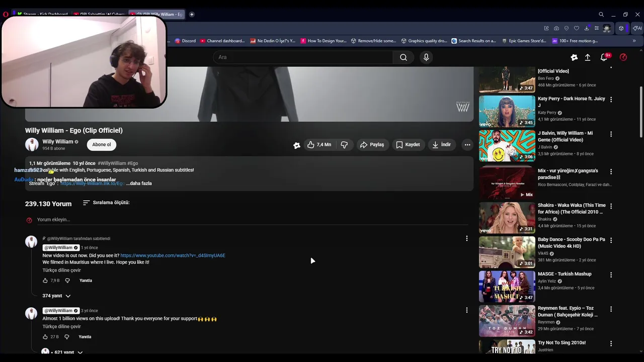Open Opera easy setup sliders icon
644x362 pixels.
(597, 28)
